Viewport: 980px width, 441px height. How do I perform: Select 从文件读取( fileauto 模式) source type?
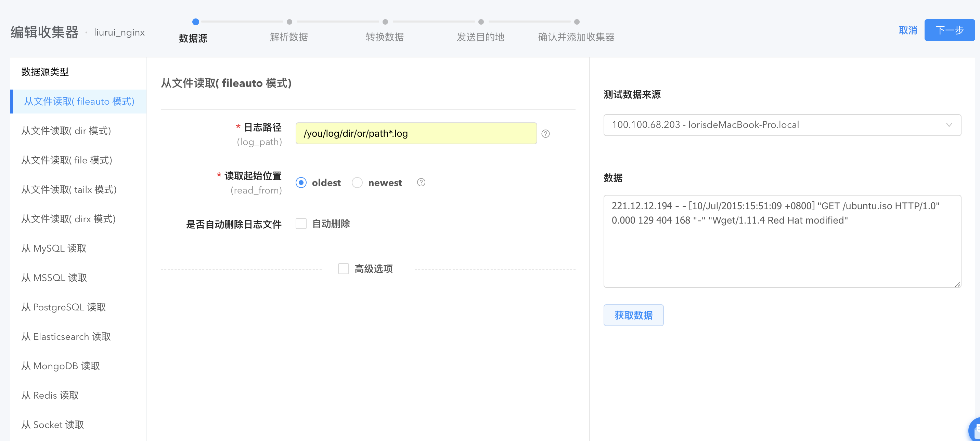click(78, 102)
